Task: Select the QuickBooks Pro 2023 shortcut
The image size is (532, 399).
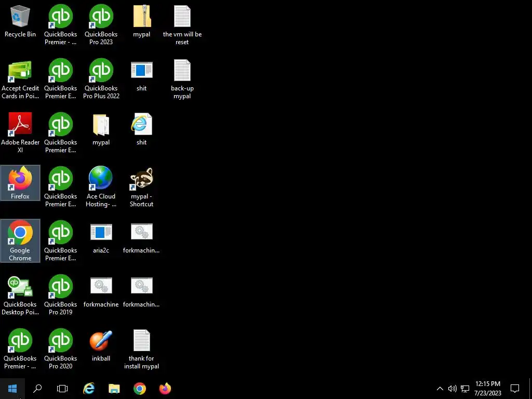Action: click(x=101, y=25)
